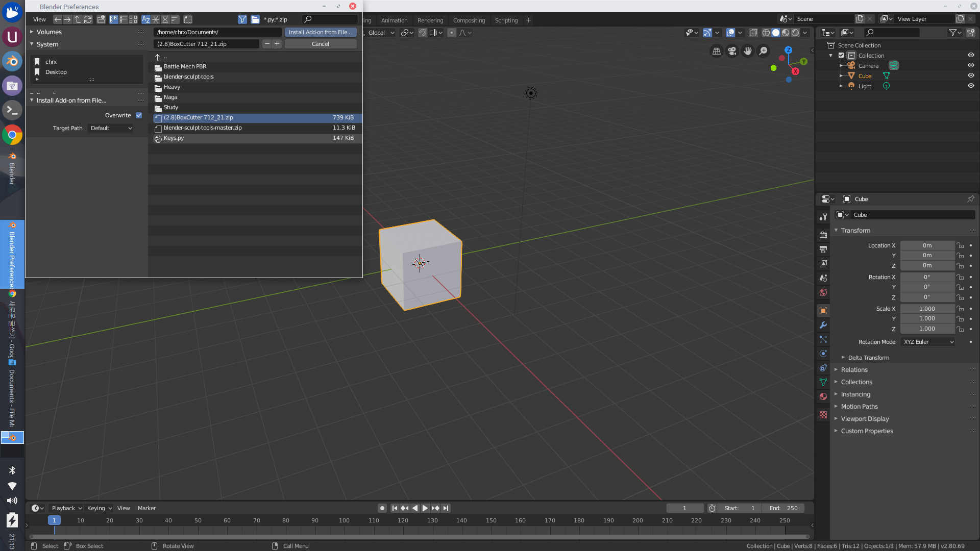Switch file browser to thumbnail display mode
This screenshot has width=980, height=551.
coord(133,19)
